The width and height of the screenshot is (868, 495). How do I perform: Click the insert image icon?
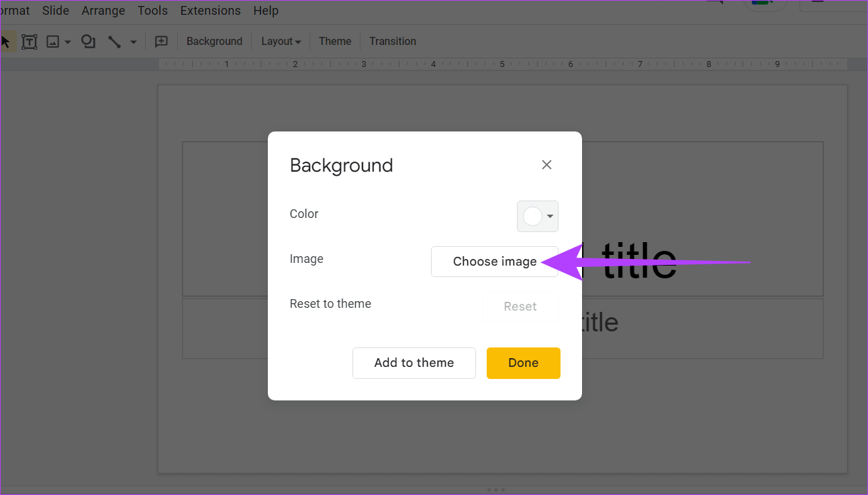53,42
